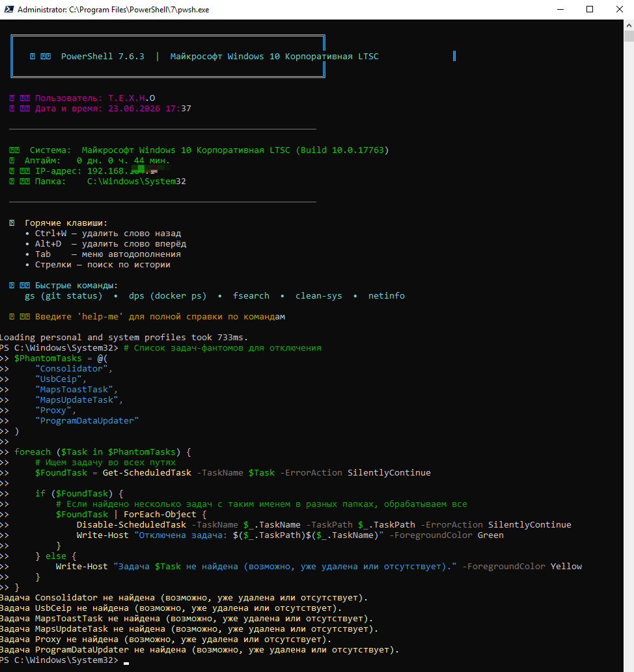The width and height of the screenshot is (634, 672).
Task: Click the "MapsUpdateTask" string in the array
Action: click(x=77, y=400)
